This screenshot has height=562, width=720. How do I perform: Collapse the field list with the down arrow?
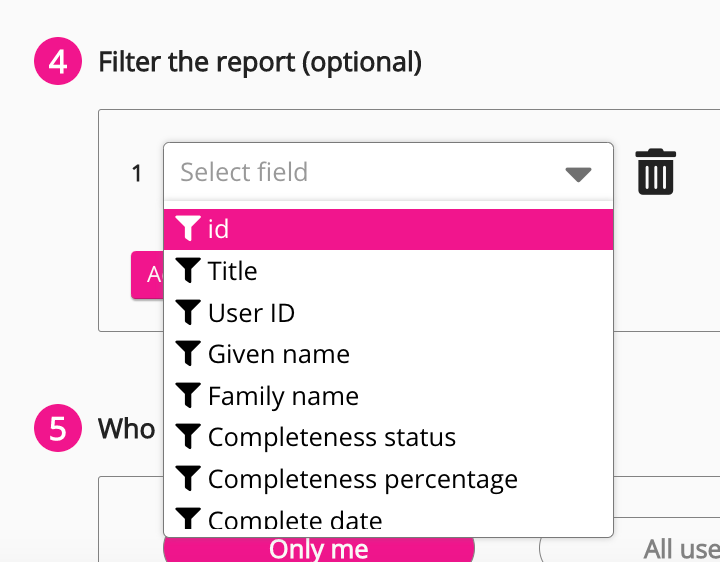point(578,174)
